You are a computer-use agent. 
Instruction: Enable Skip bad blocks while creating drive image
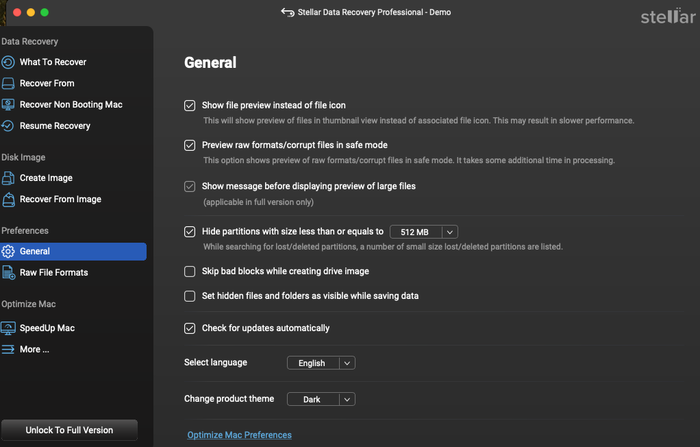(190, 272)
